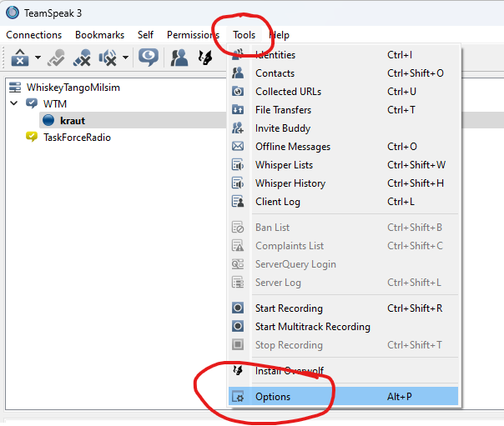Click Start Recording menu entry
Viewport: 504px width, 426px height.
point(343,308)
